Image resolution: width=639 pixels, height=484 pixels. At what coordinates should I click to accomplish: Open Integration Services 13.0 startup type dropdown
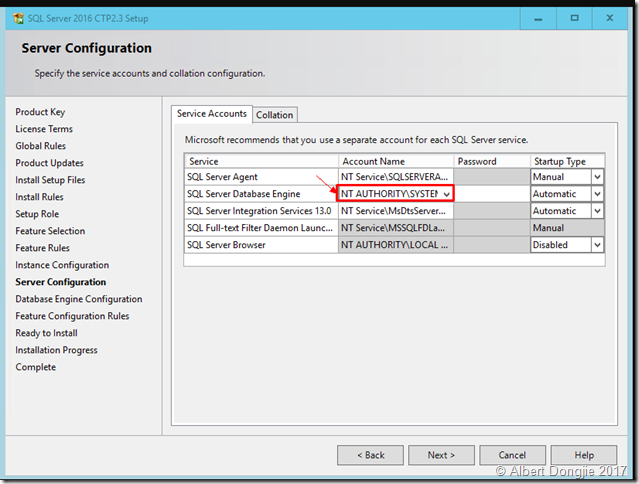point(597,211)
